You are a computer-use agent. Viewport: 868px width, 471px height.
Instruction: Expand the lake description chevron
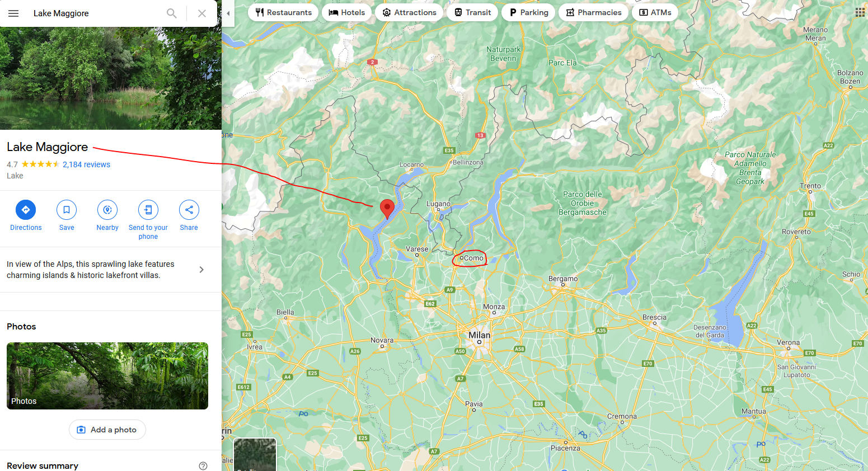tap(201, 270)
